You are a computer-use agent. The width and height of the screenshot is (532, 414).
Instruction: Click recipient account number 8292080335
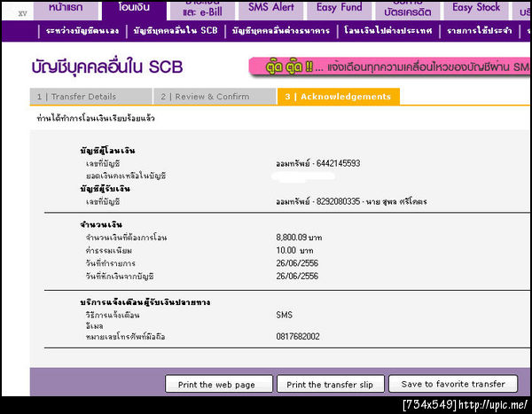(338, 201)
